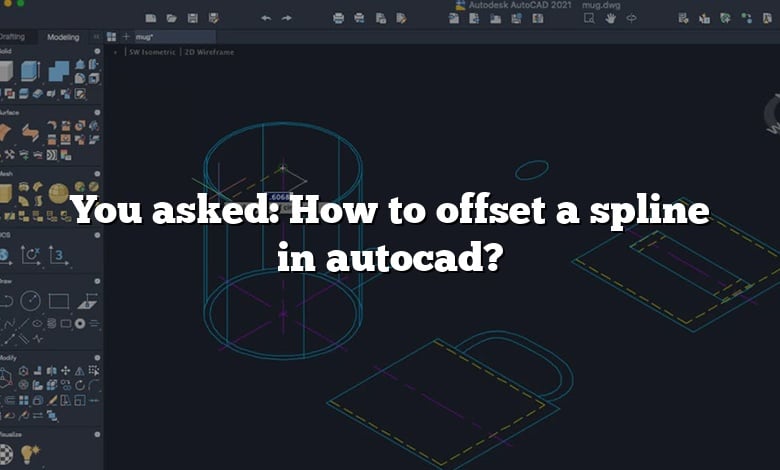This screenshot has width=780, height=470.
Task: Click the Open file folder icon
Action: coord(172,18)
